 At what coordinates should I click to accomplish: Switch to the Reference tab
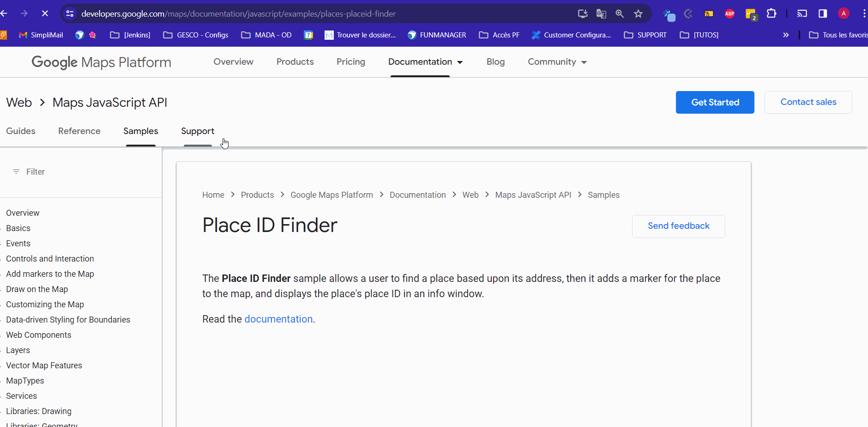click(79, 131)
